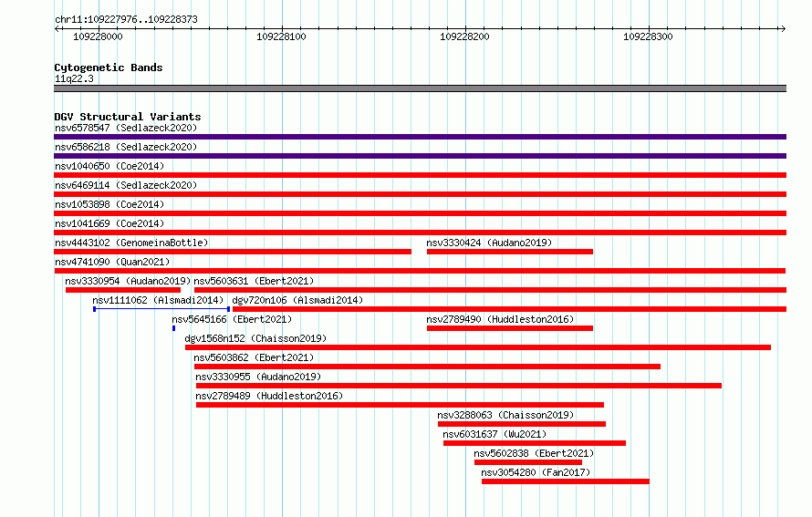The height and width of the screenshot is (517, 812).
Task: Click nsv1111062 (Alsmadi2014) label
Action: click(158, 300)
